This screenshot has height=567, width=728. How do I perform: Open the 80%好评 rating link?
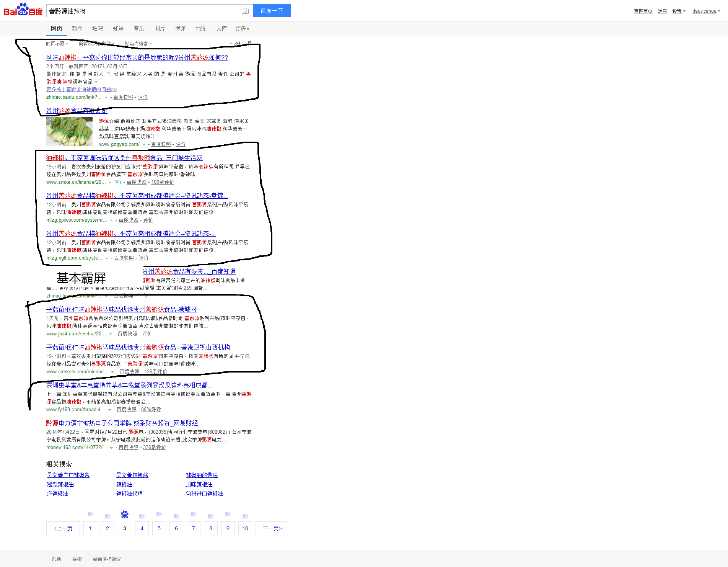click(x=151, y=410)
